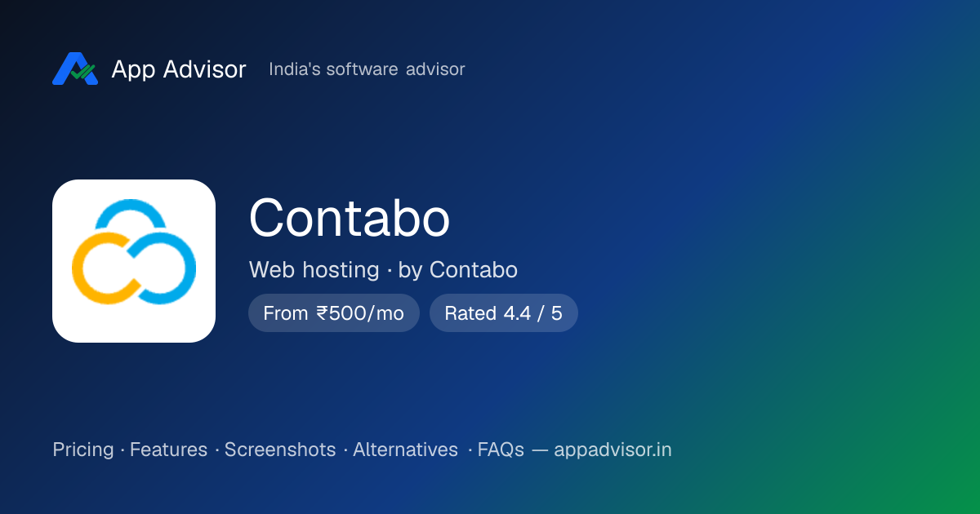The image size is (980, 514).
Task: Click the Alternatives text in footer
Action: 405,450
